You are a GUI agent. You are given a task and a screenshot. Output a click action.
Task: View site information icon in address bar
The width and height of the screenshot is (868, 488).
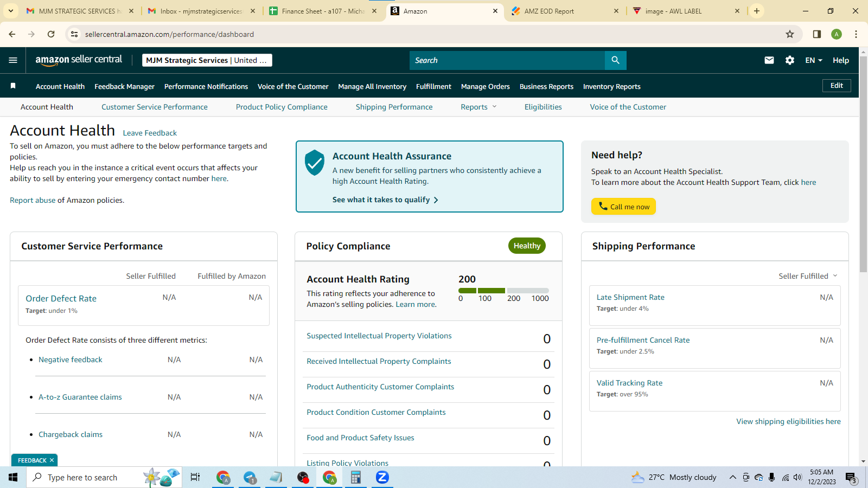74,34
